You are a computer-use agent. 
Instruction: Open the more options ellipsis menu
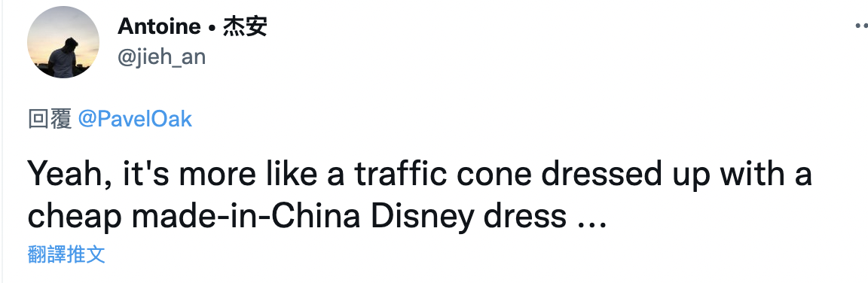tap(861, 26)
